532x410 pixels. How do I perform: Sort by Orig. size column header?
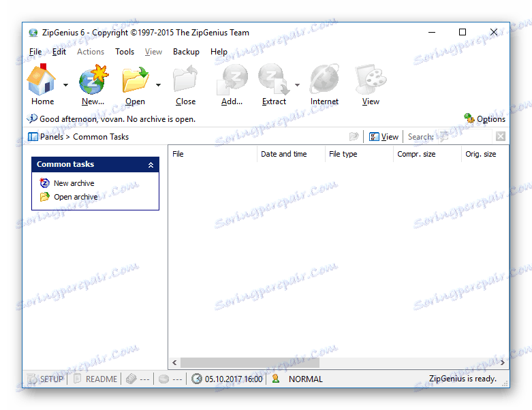485,154
